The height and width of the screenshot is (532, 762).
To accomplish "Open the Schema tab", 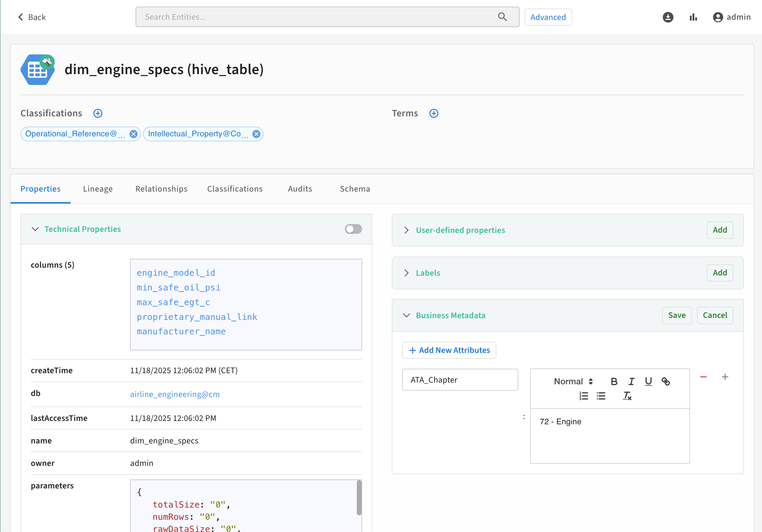I will tap(354, 189).
